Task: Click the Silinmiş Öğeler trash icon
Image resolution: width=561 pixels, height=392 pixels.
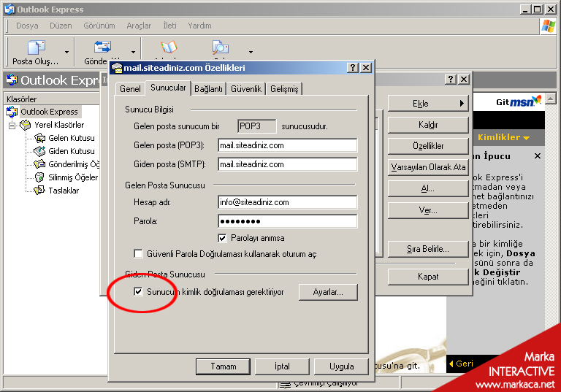Action: tap(39, 177)
